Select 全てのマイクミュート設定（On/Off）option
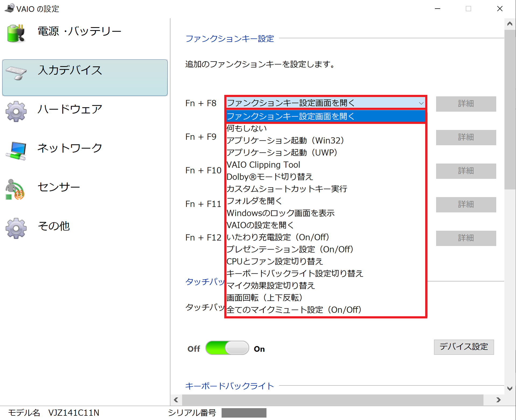This screenshot has height=420, width=516. tap(326, 310)
